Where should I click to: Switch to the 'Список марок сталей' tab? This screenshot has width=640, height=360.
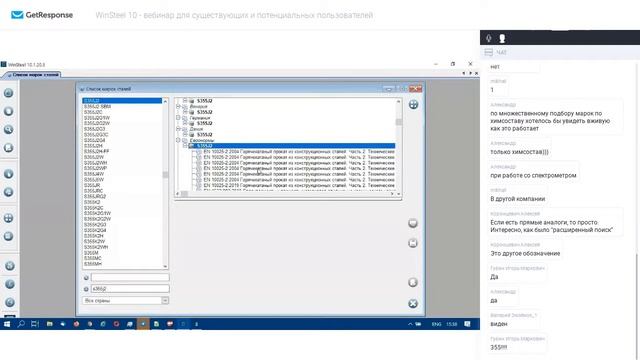coord(32,75)
